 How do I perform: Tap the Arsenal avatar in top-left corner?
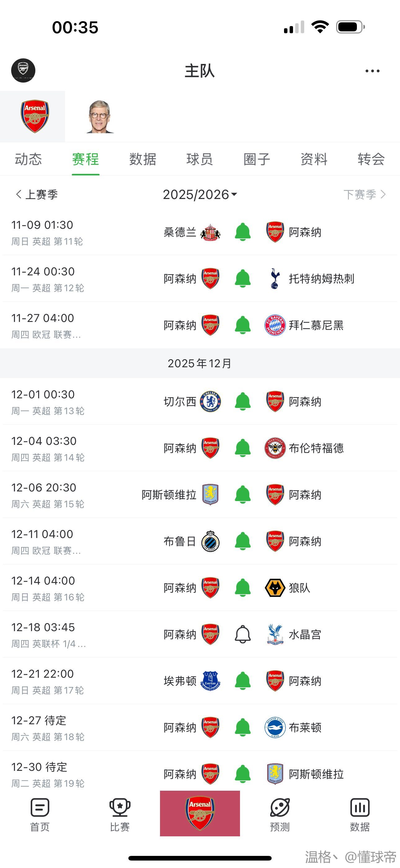(23, 70)
